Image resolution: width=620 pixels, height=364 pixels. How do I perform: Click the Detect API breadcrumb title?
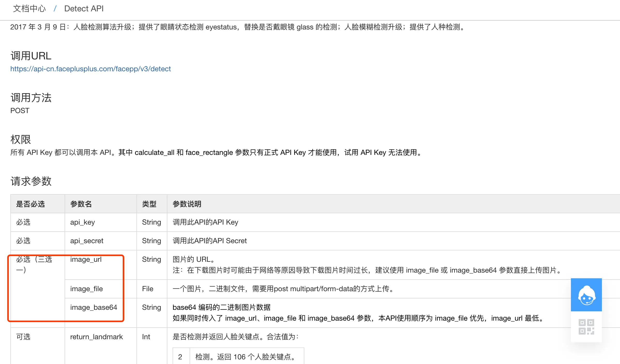pyautogui.click(x=84, y=9)
